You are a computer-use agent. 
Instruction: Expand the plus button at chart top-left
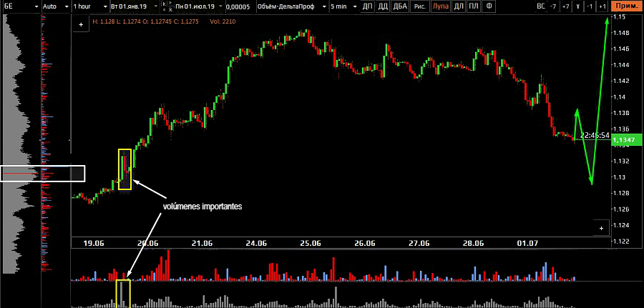tap(81, 24)
